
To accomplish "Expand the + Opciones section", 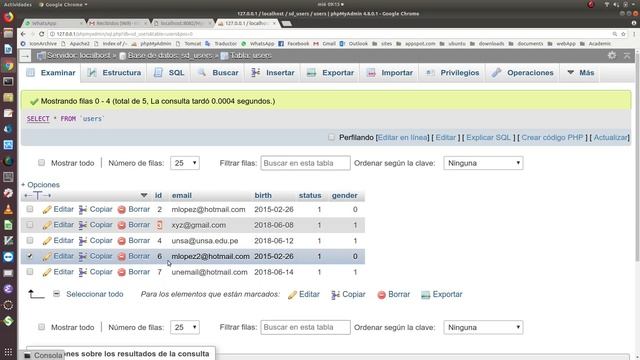I will pyautogui.click(x=40, y=185).
